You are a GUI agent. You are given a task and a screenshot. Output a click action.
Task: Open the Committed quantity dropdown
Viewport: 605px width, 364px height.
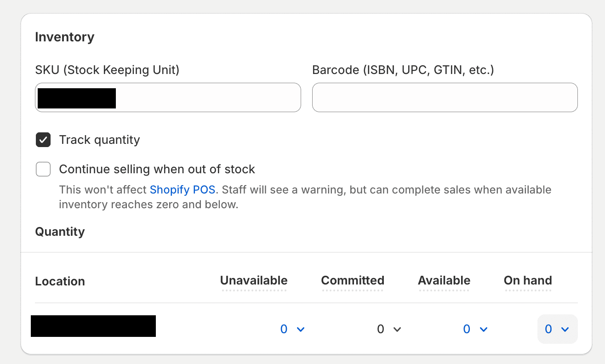click(389, 329)
